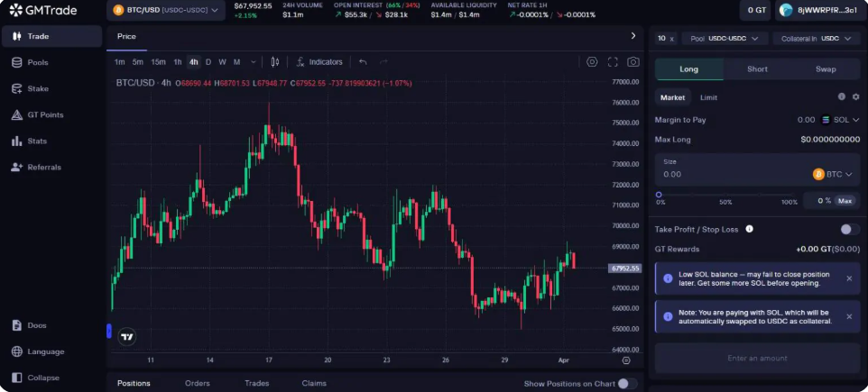
Task: Select the W weekly timeframe
Action: click(x=222, y=62)
